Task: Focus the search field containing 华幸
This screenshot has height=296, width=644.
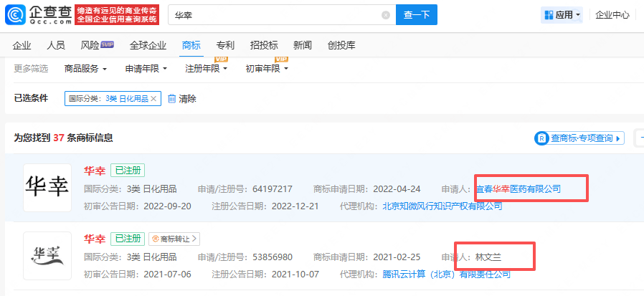Action: [282, 15]
